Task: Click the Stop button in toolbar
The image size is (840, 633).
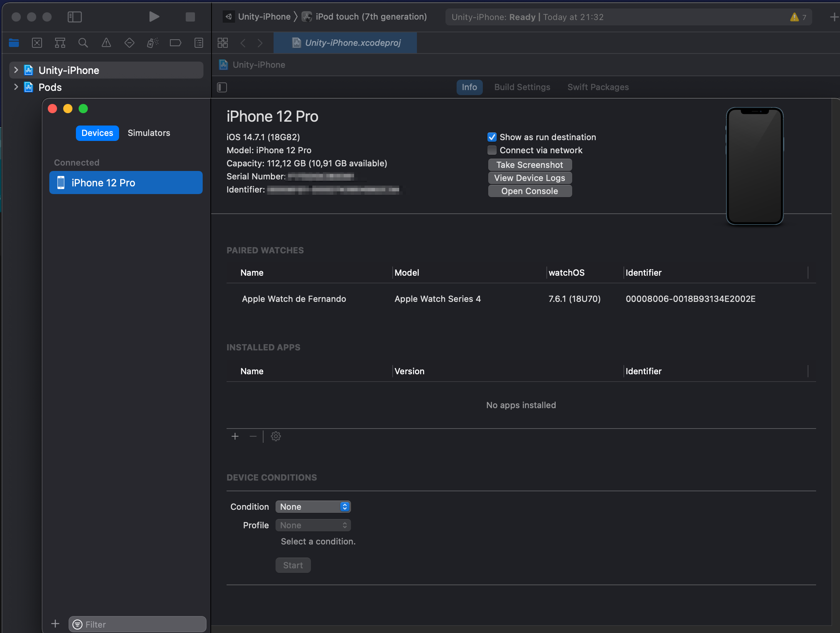Action: click(x=190, y=17)
